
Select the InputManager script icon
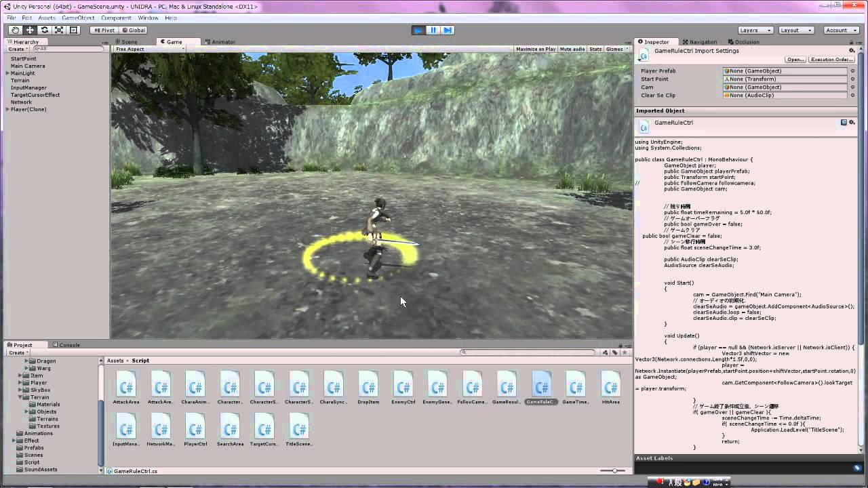[125, 426]
